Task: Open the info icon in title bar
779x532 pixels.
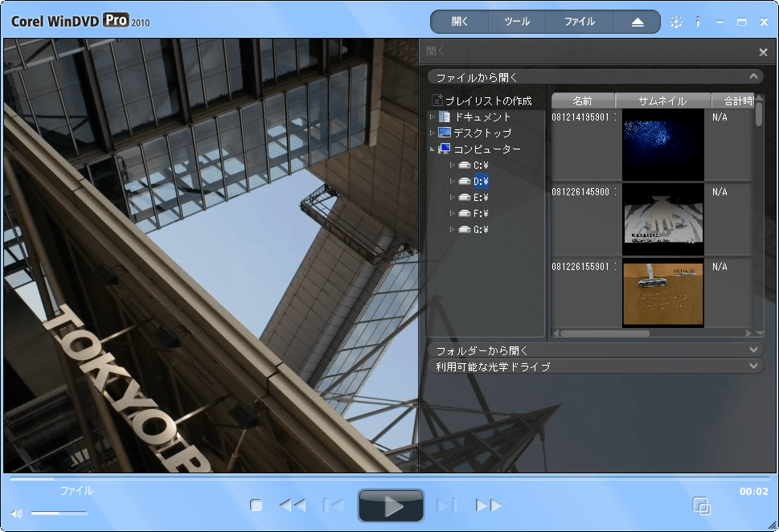Action: coord(698,22)
